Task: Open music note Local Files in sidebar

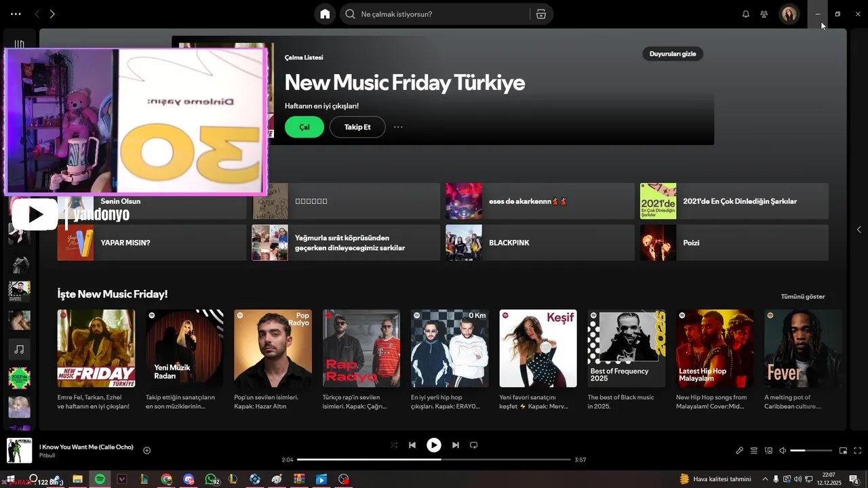Action: (19, 349)
